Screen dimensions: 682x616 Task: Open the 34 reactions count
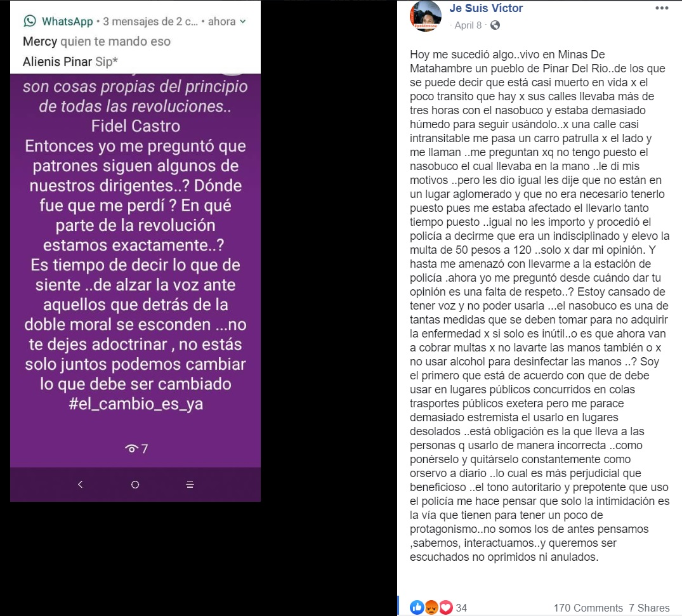(x=461, y=608)
